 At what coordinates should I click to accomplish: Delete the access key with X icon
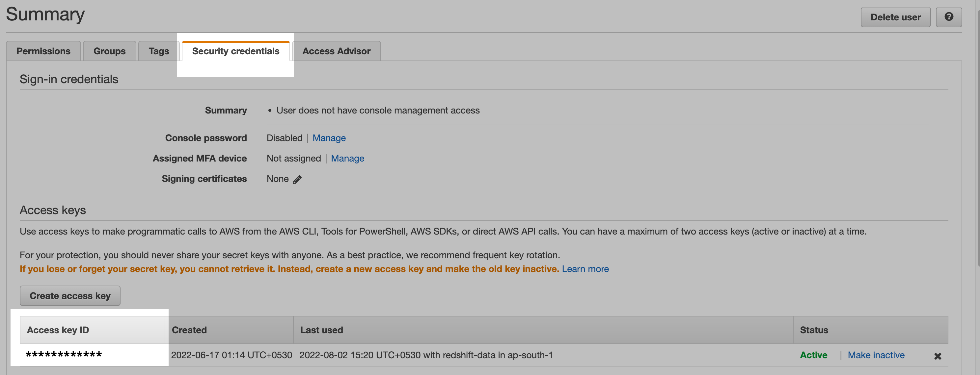pyautogui.click(x=938, y=356)
